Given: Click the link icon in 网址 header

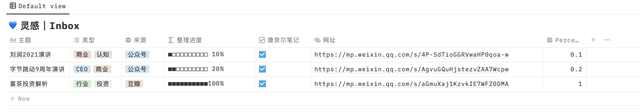Looking at the screenshot, I should click(x=317, y=40).
